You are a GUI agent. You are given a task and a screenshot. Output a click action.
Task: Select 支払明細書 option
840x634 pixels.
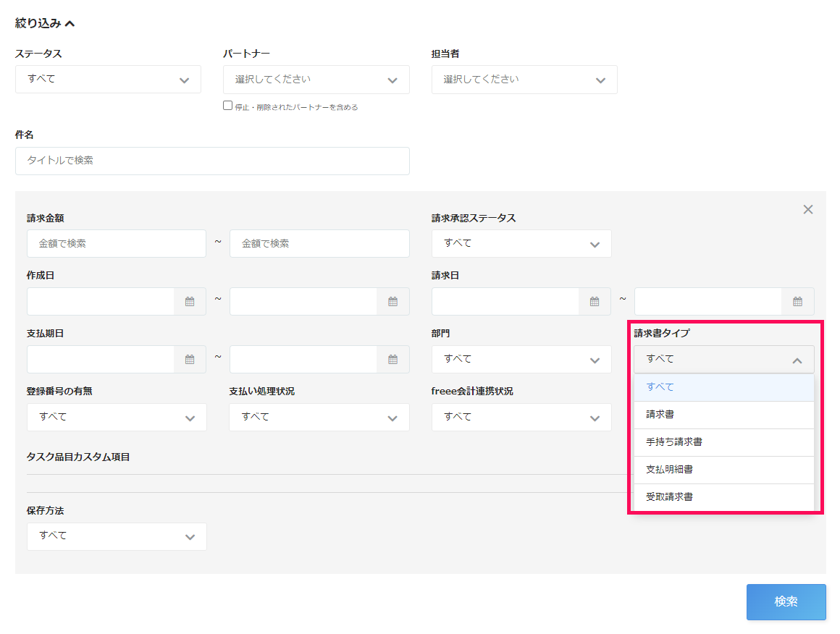(x=723, y=470)
